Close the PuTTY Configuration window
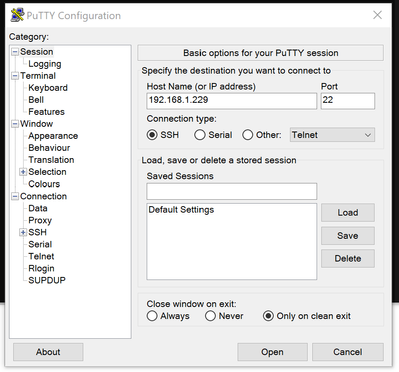The width and height of the screenshot is (399, 372). coord(377,15)
